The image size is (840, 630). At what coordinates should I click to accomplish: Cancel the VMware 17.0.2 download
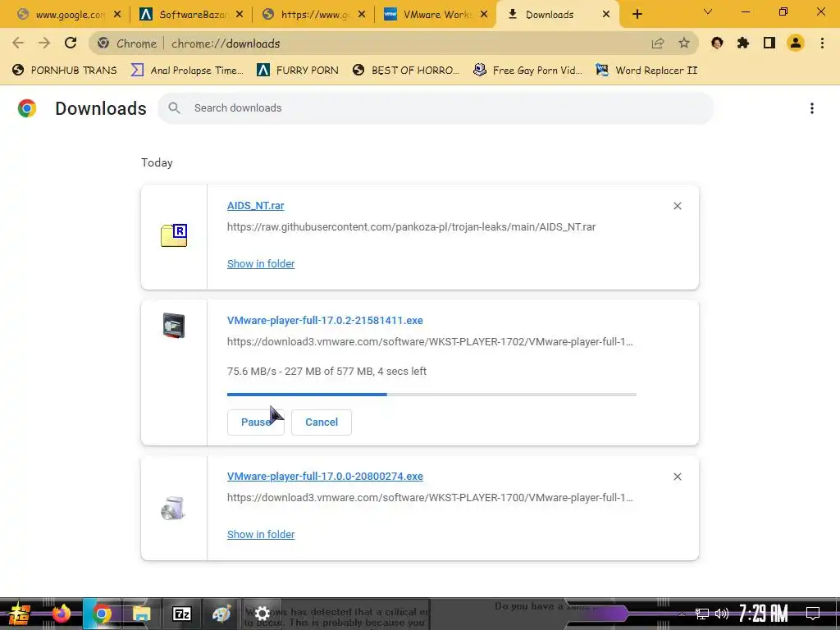click(322, 422)
